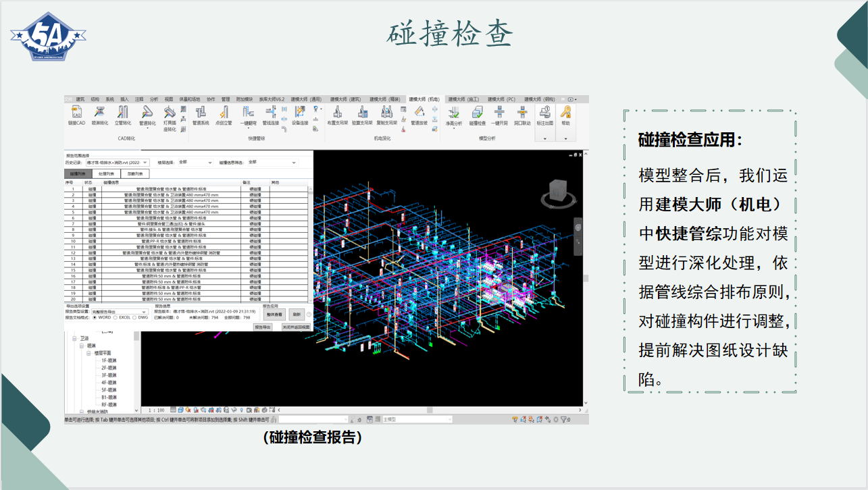Open the 1F-喷淋 floor plan
868x490 pixels.
pyautogui.click(x=109, y=360)
